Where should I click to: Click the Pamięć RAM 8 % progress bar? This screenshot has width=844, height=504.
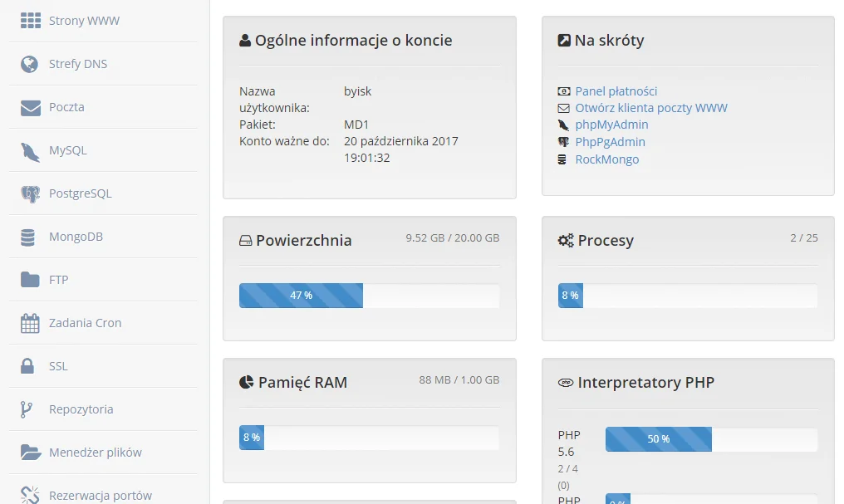[369, 438]
